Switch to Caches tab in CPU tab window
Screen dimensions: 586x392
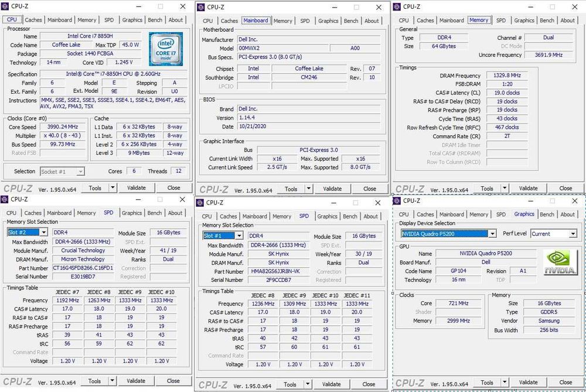tap(33, 20)
